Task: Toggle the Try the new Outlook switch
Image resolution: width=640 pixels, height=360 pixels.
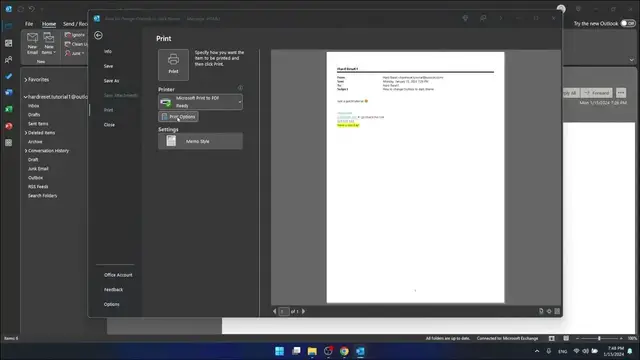Action: (x=628, y=23)
